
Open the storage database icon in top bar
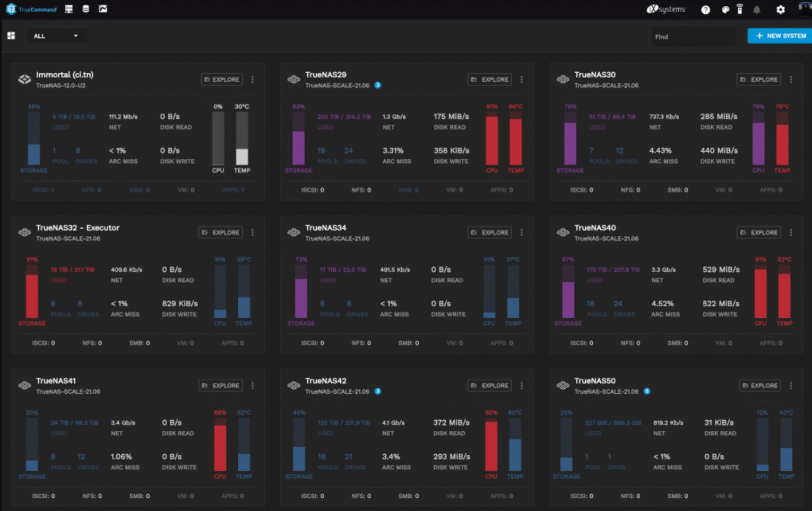[x=86, y=9]
